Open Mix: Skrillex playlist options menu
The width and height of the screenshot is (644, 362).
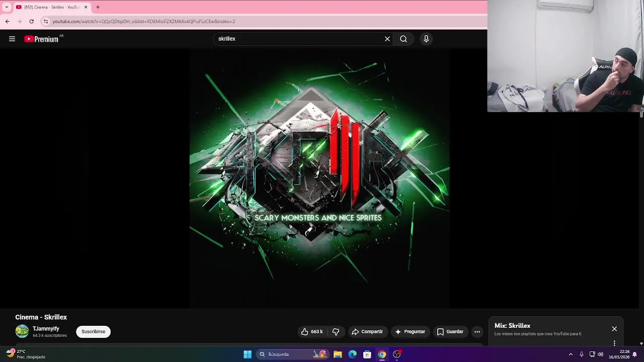pos(614,343)
